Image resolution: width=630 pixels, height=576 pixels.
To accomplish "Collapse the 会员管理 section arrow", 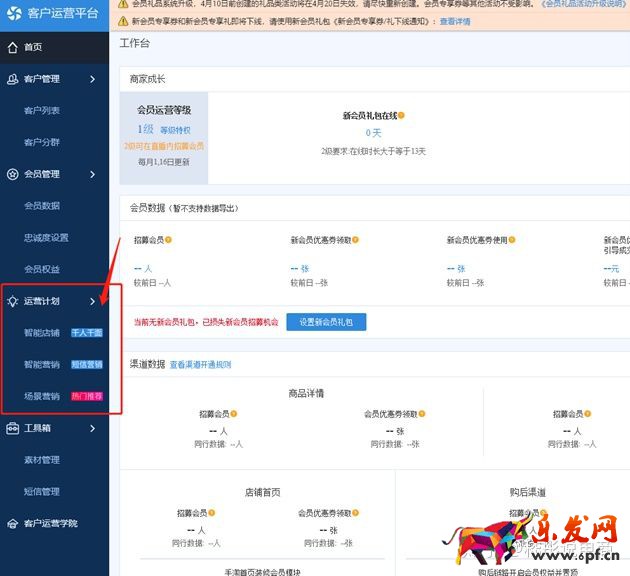I will coord(93,174).
